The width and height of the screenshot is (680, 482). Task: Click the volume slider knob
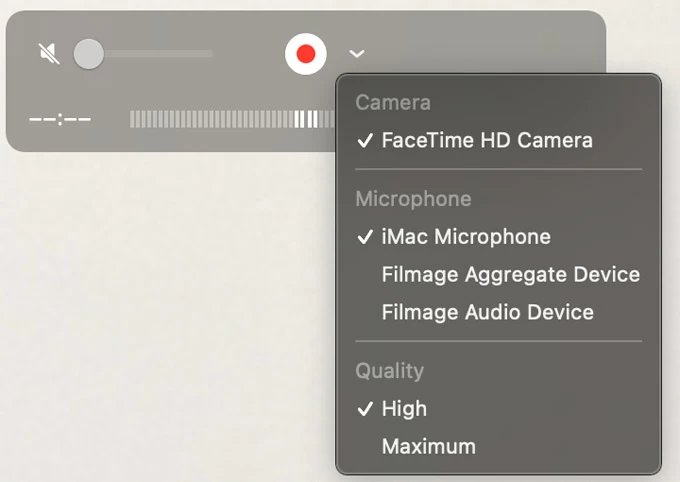click(89, 54)
